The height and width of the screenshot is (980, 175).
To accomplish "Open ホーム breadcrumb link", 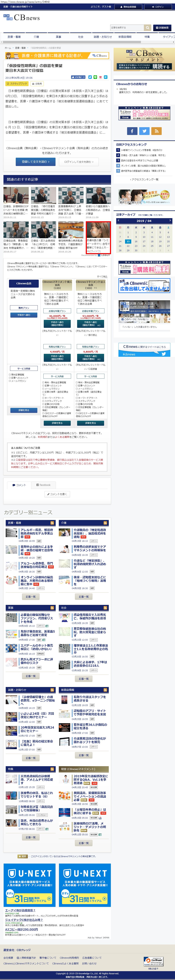I will tap(8, 48).
